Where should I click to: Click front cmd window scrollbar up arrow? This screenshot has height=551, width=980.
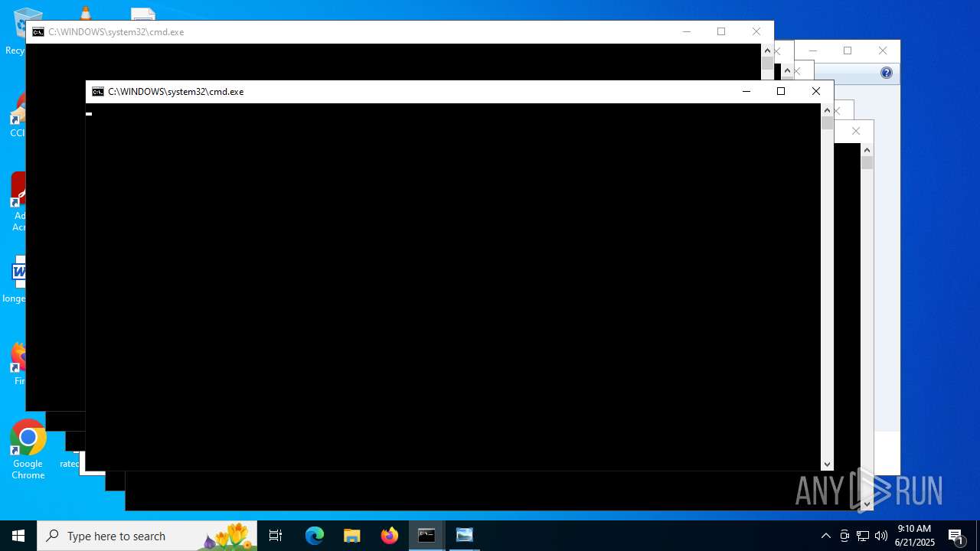[827, 110]
